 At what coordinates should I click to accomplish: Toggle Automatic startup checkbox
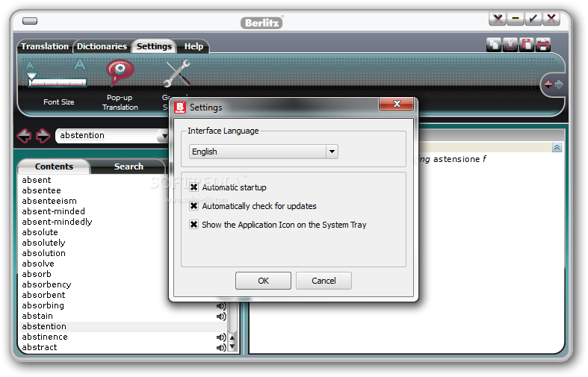(194, 187)
